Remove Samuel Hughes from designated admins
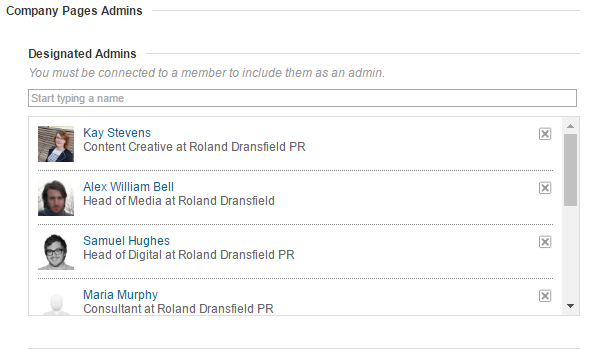Viewport: 589px width, 360px height. pos(545,242)
